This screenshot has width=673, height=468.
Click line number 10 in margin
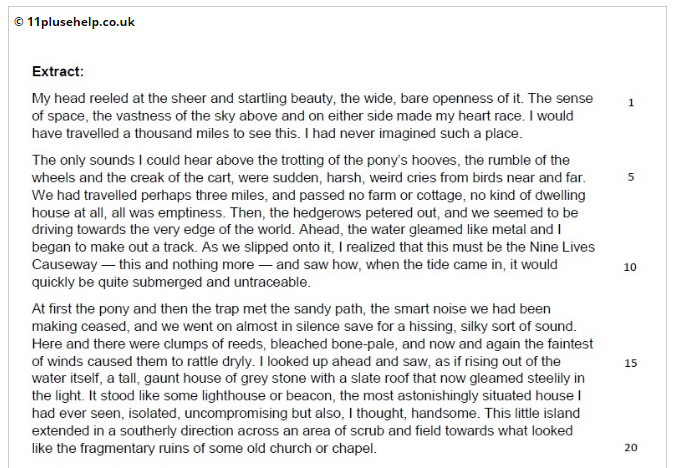pyautogui.click(x=630, y=267)
